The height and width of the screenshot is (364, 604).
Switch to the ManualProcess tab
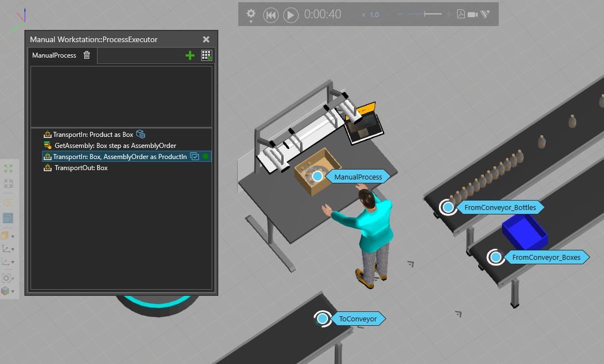pos(54,55)
